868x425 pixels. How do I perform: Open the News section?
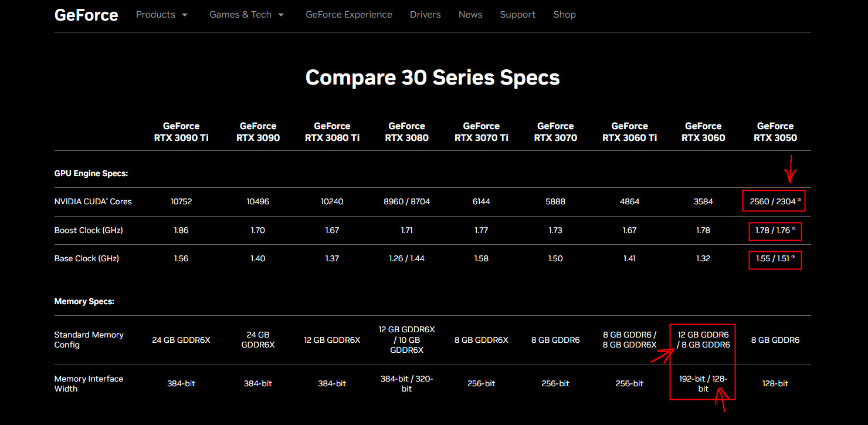(470, 15)
